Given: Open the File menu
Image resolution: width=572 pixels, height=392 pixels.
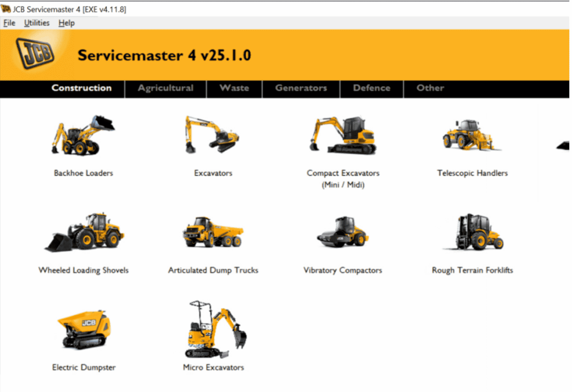Looking at the screenshot, I should pyautogui.click(x=9, y=23).
